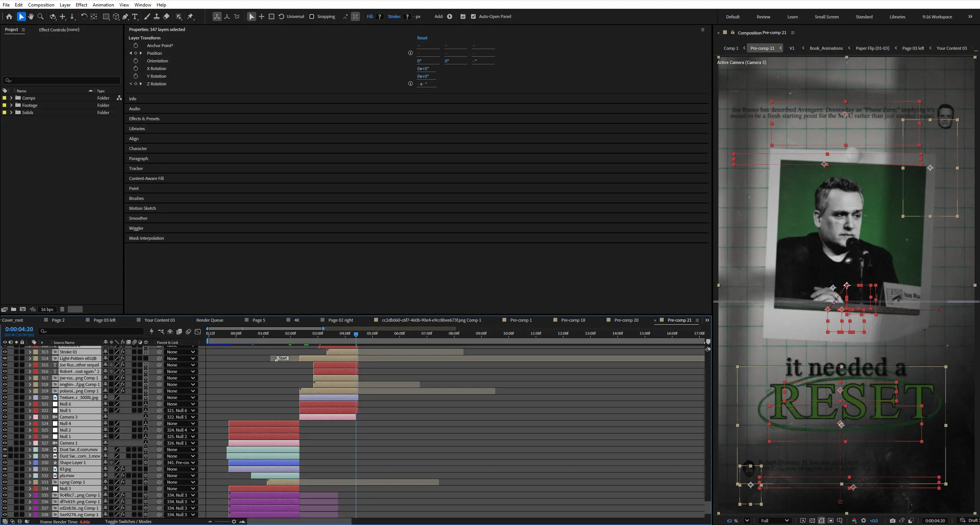Hide the Light-Pattern eEUJB layer
The width and height of the screenshot is (980, 525).
pyautogui.click(x=5, y=358)
